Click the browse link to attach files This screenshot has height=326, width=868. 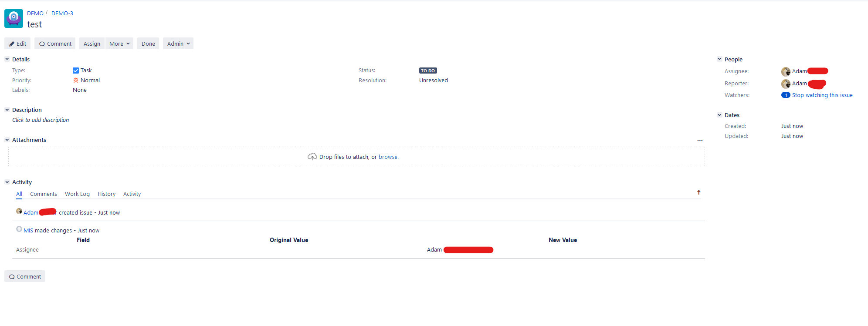point(389,157)
